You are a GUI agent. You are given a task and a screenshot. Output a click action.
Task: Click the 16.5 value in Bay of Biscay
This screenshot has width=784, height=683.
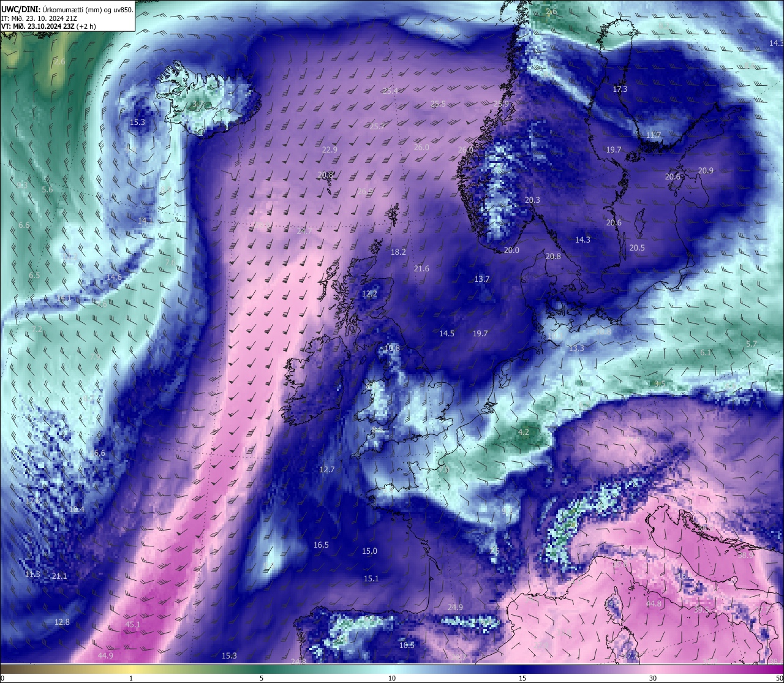[x=321, y=545]
